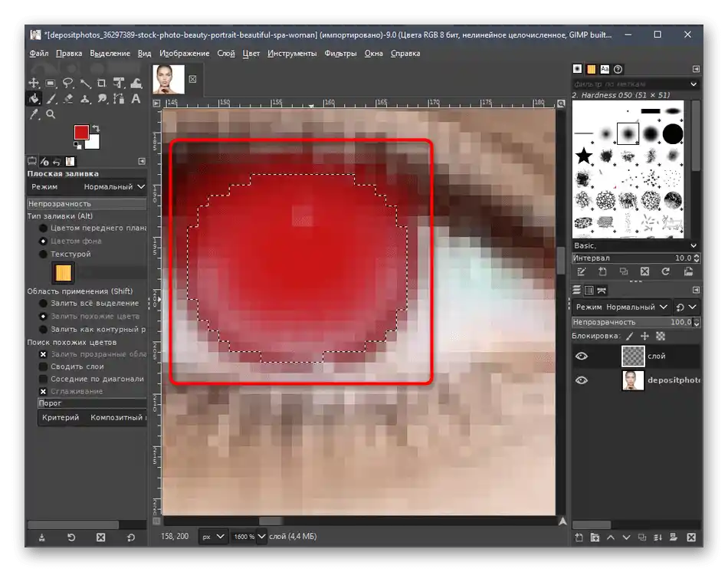This screenshot has width=728, height=572.
Task: Open the "Фильтры" menu
Action: pyautogui.click(x=340, y=54)
